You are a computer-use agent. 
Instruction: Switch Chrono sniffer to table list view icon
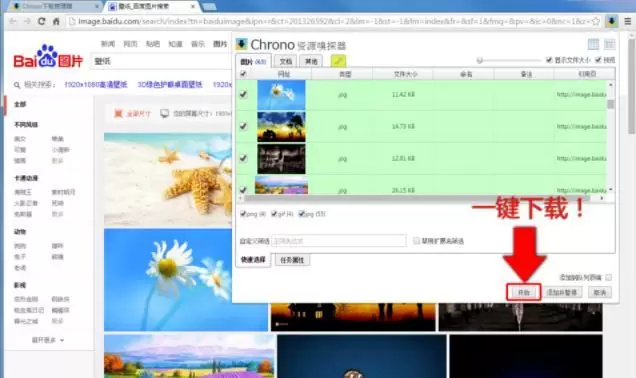click(x=593, y=44)
